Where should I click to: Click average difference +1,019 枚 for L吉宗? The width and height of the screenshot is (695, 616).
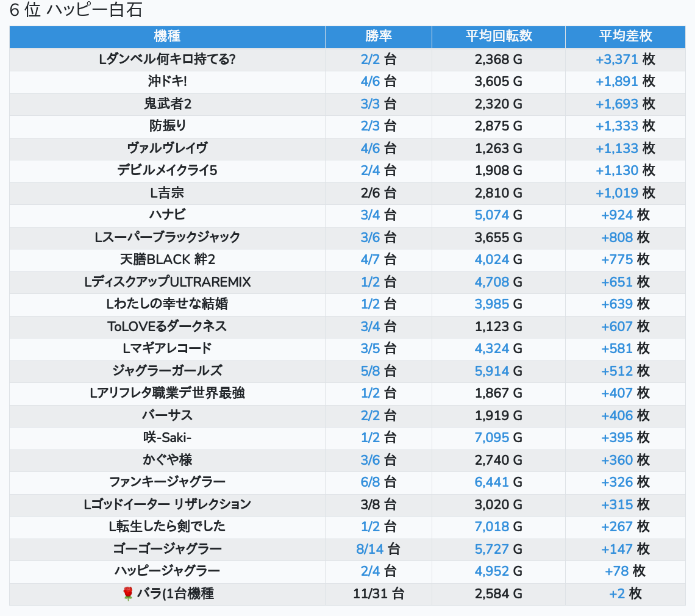coord(625,193)
